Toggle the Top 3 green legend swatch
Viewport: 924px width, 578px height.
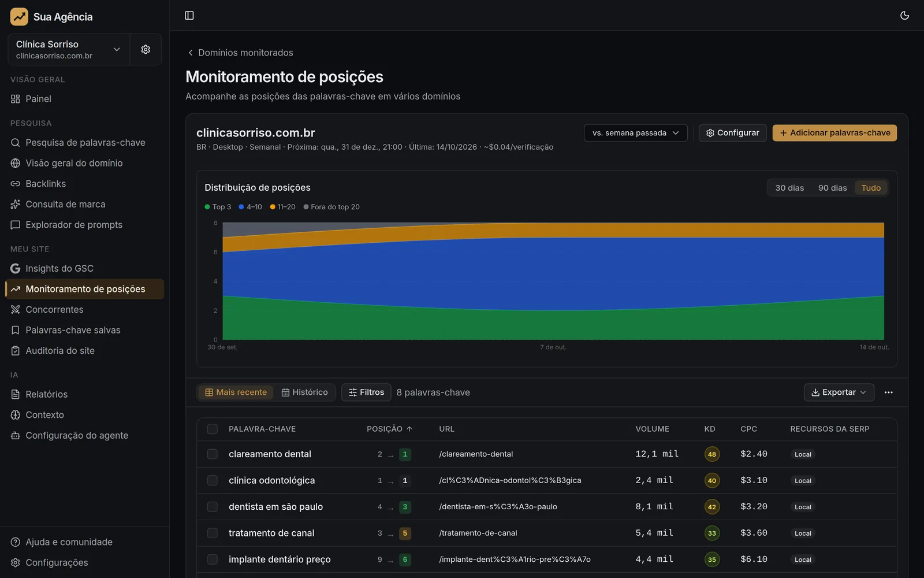tap(207, 207)
